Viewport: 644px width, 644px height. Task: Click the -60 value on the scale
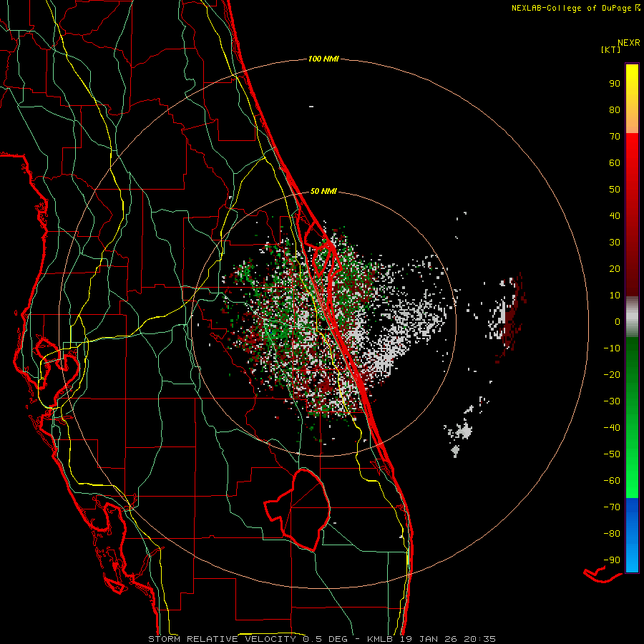(612, 481)
